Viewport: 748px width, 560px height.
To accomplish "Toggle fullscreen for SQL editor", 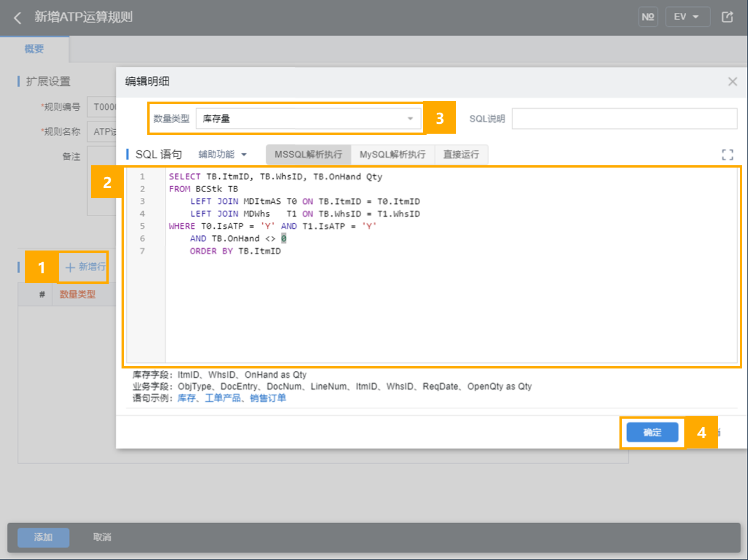I will point(728,155).
